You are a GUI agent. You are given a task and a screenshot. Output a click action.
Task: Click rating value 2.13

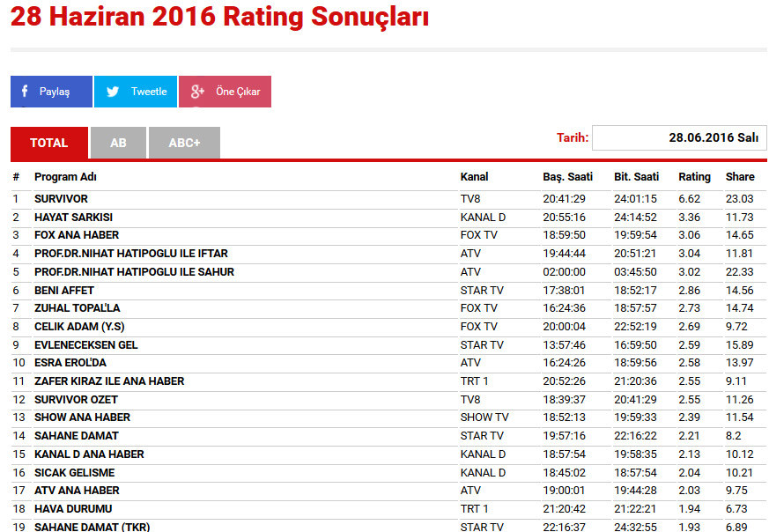(x=689, y=454)
